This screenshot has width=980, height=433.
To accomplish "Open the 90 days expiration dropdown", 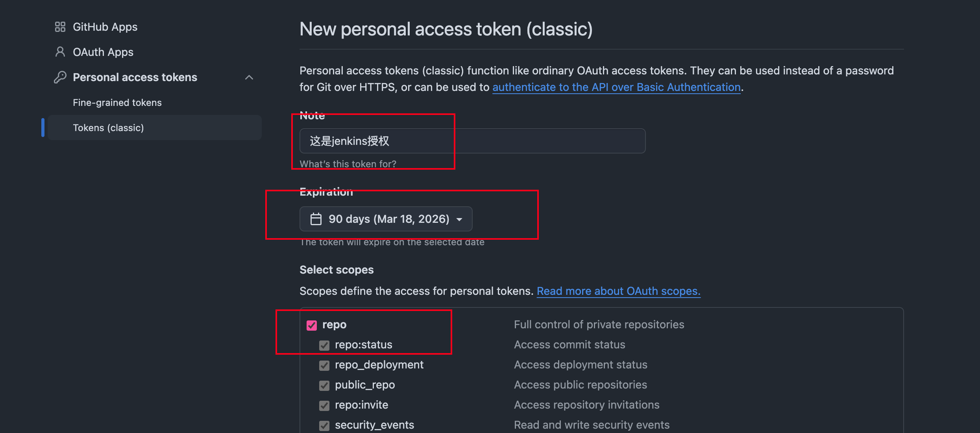I will pyautogui.click(x=386, y=219).
